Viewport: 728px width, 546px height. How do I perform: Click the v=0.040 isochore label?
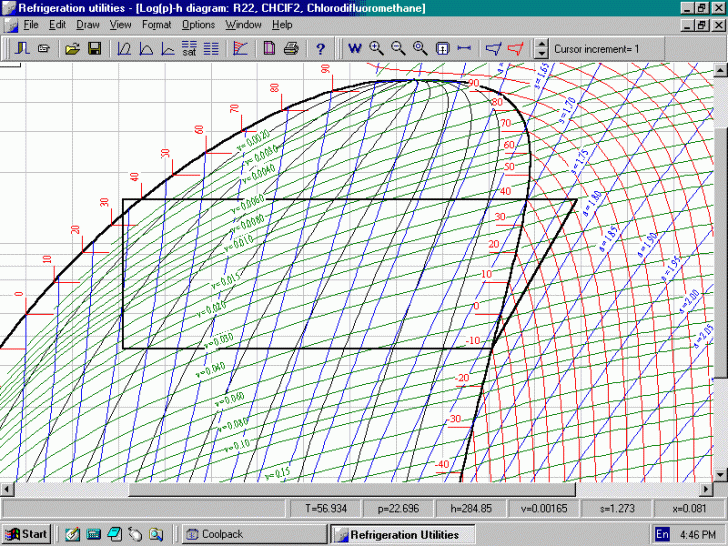pyautogui.click(x=211, y=370)
